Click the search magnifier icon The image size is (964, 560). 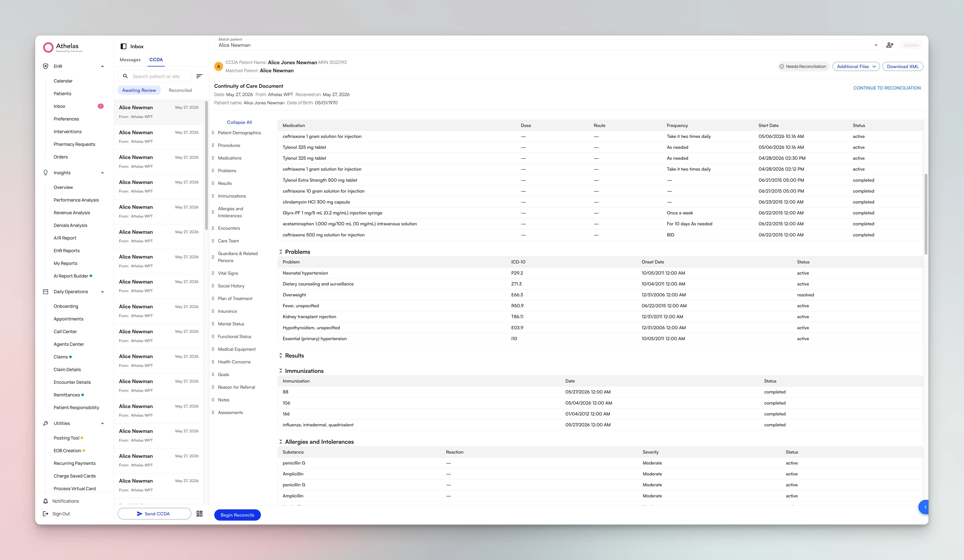[125, 76]
